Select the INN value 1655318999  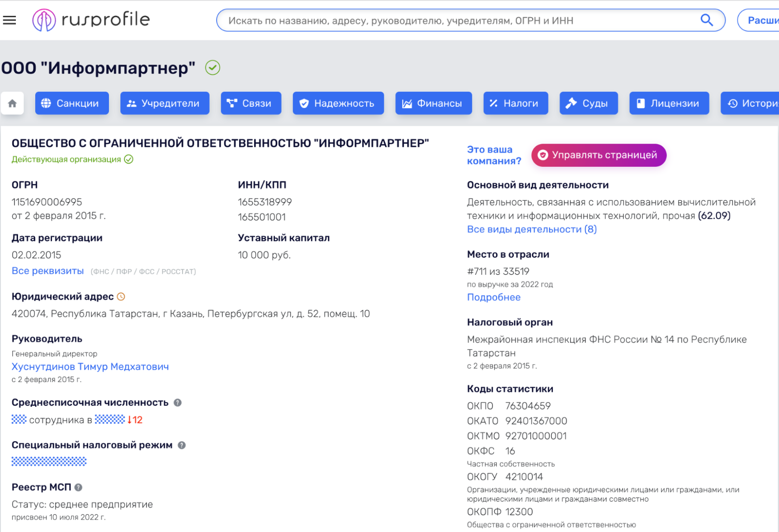point(265,202)
